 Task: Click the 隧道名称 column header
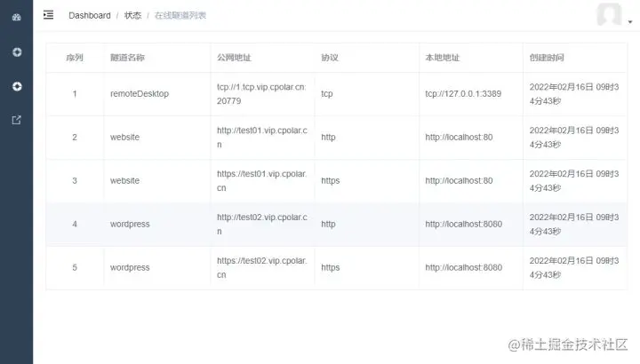(x=127, y=58)
